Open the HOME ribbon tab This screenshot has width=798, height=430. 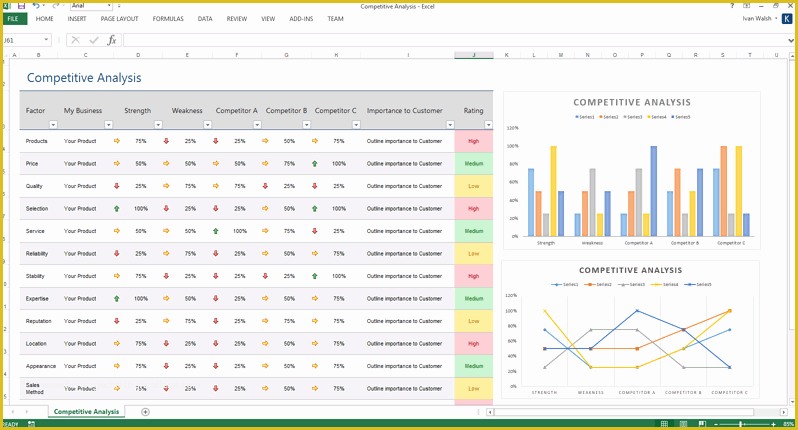point(44,19)
